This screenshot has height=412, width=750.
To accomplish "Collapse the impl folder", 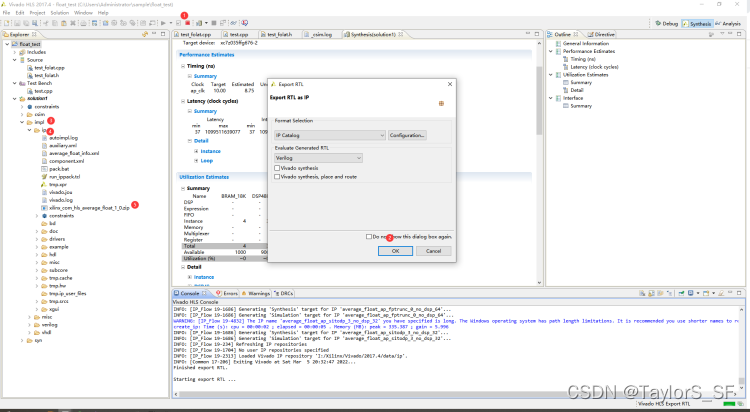I will pos(22,122).
